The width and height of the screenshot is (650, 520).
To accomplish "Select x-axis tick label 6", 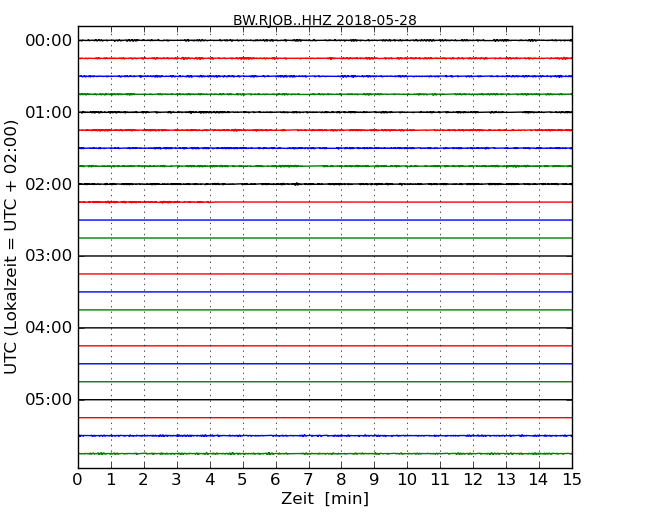I will point(275,480).
